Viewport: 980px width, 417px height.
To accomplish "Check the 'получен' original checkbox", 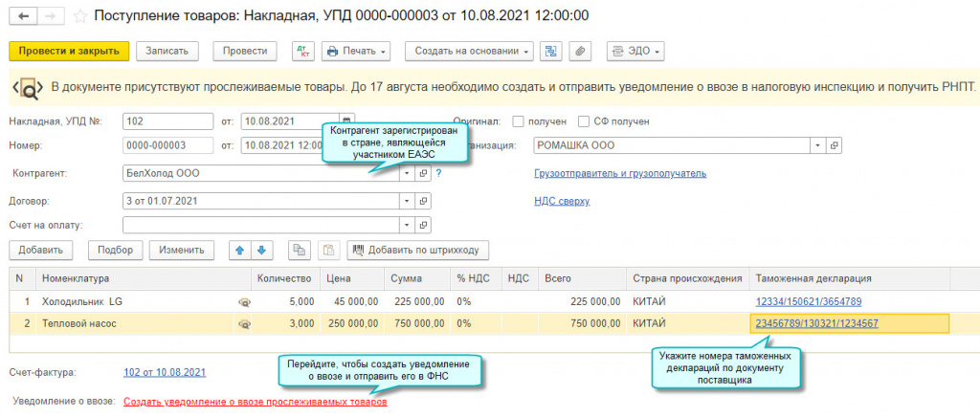I will (x=518, y=121).
